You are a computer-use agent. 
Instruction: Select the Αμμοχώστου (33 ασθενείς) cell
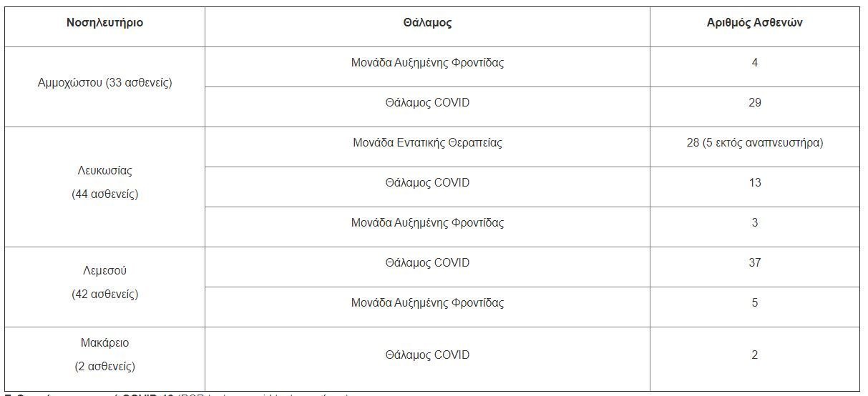(104, 87)
